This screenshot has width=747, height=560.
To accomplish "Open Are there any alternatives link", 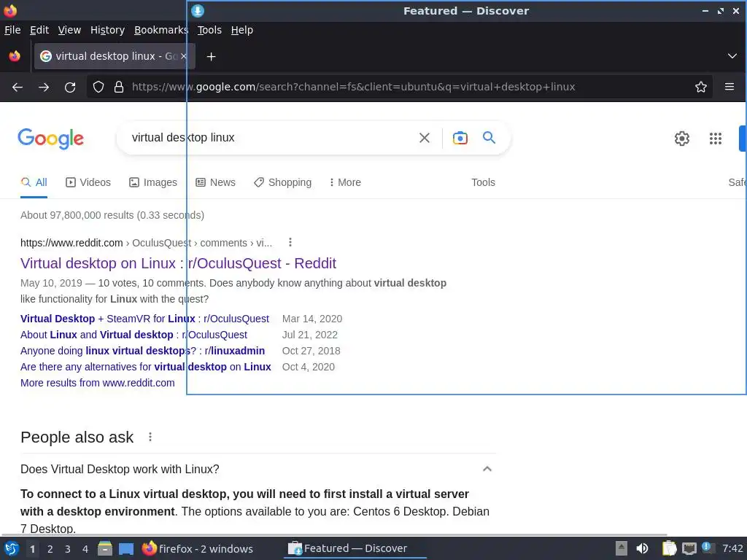I will click(146, 367).
